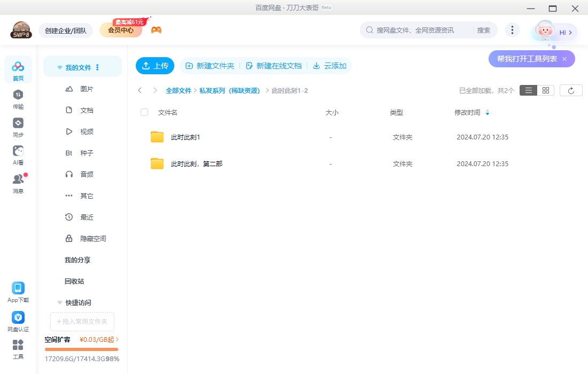Refresh the file list
The width and height of the screenshot is (588, 374).
click(571, 90)
